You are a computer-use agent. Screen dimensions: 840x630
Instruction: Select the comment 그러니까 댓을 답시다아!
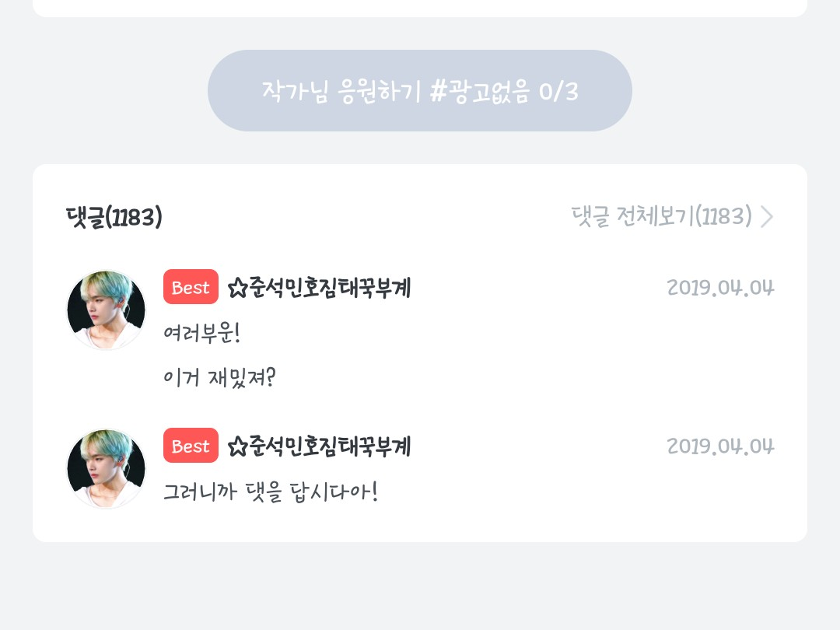[x=270, y=492]
